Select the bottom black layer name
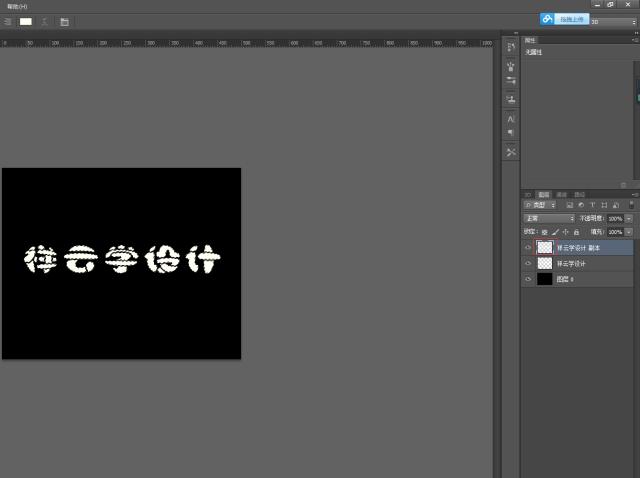The height and width of the screenshot is (478, 640). (565, 279)
